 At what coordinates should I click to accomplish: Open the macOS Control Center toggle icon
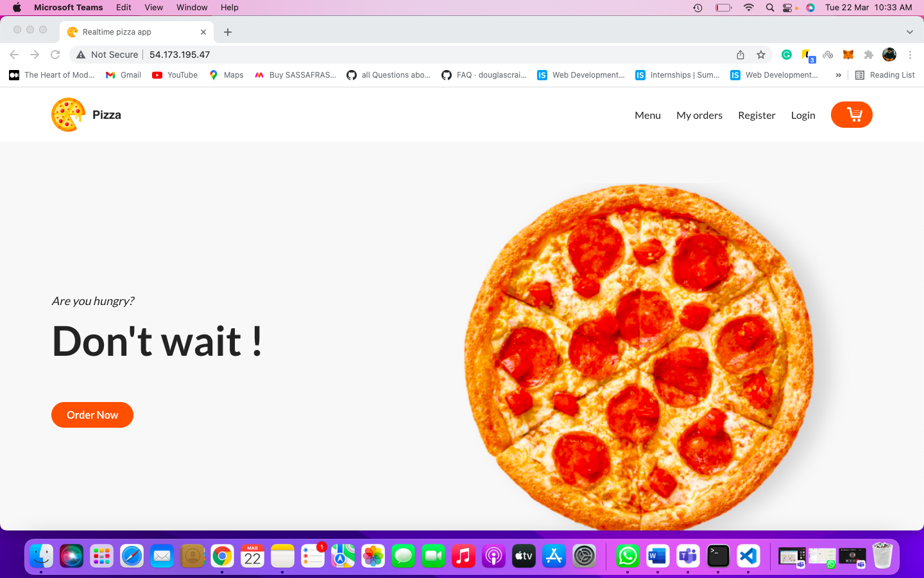click(787, 8)
